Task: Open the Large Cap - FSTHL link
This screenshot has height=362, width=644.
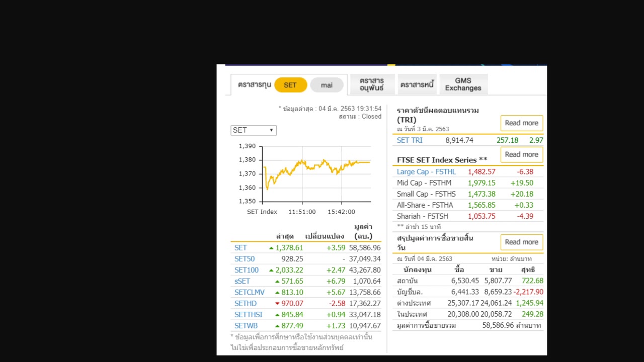Action: 426,171
